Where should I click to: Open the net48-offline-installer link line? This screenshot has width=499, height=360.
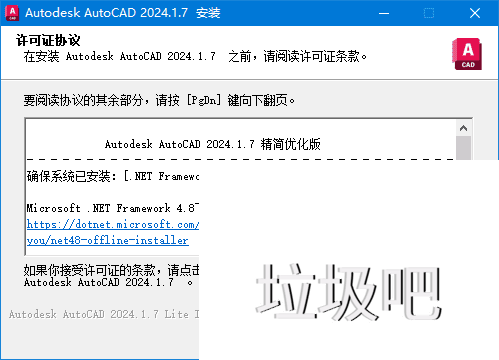coord(108,240)
